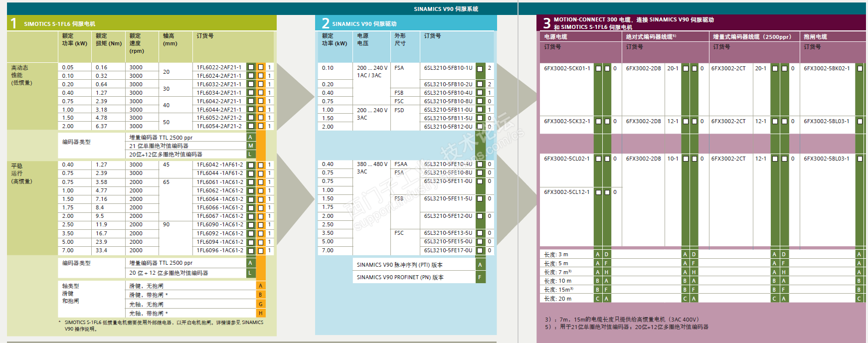The height and width of the screenshot is (343, 868).
Task: Click the "FSAA" frame size cell
Action: [401, 164]
